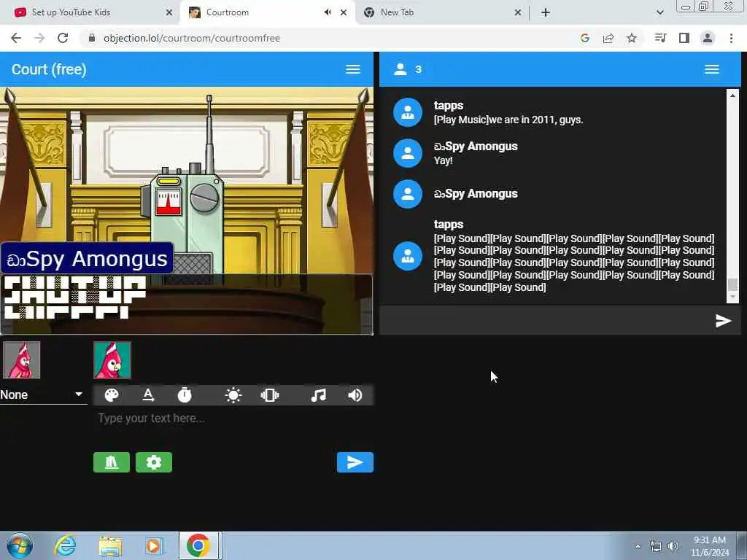Open the Chrome profile avatar
Screen dimensions: 747x560
click(708, 38)
